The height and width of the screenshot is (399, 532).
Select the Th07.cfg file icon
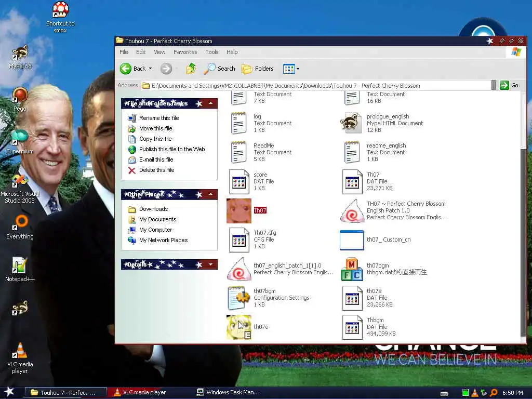[x=239, y=240]
